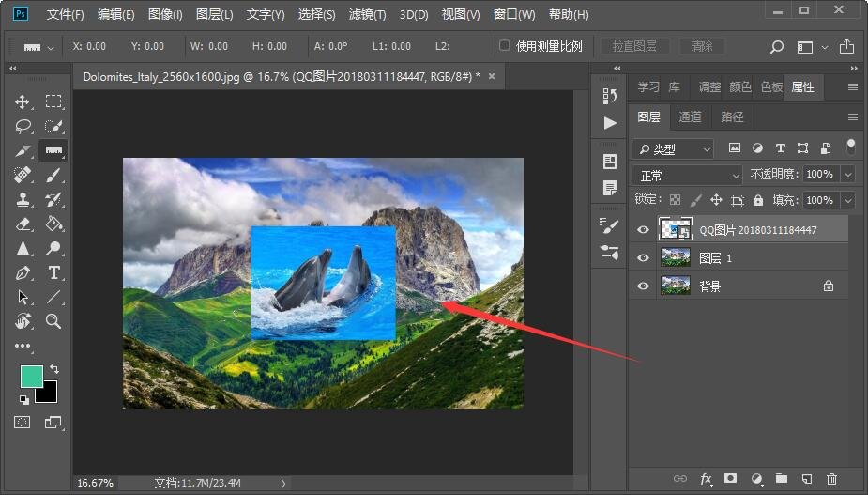Open the 滤镜(T) menu
Screen dimensions: 868x495
coord(367,14)
